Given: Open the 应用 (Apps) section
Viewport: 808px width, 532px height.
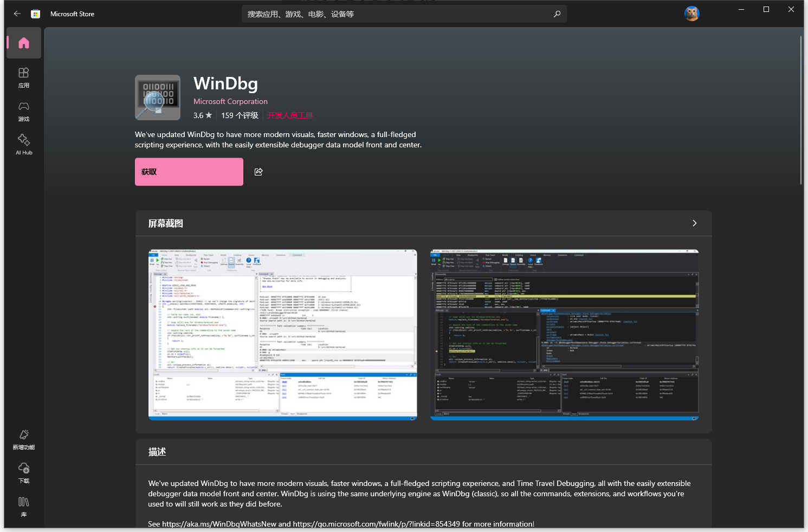Looking at the screenshot, I should pos(24,77).
